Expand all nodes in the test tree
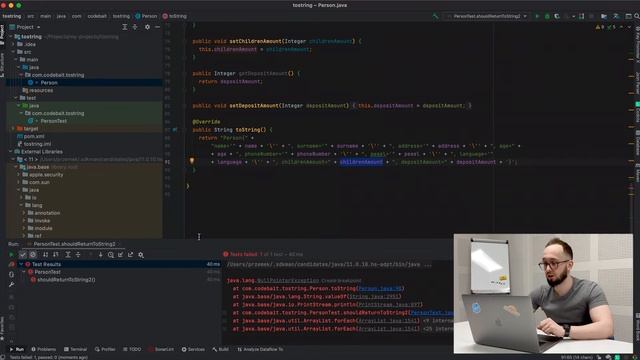Viewport: 640px width, 360px height. tap(68, 255)
